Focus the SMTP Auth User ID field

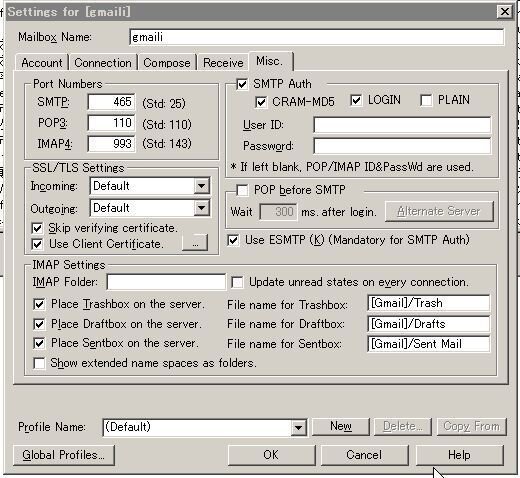[402, 125]
